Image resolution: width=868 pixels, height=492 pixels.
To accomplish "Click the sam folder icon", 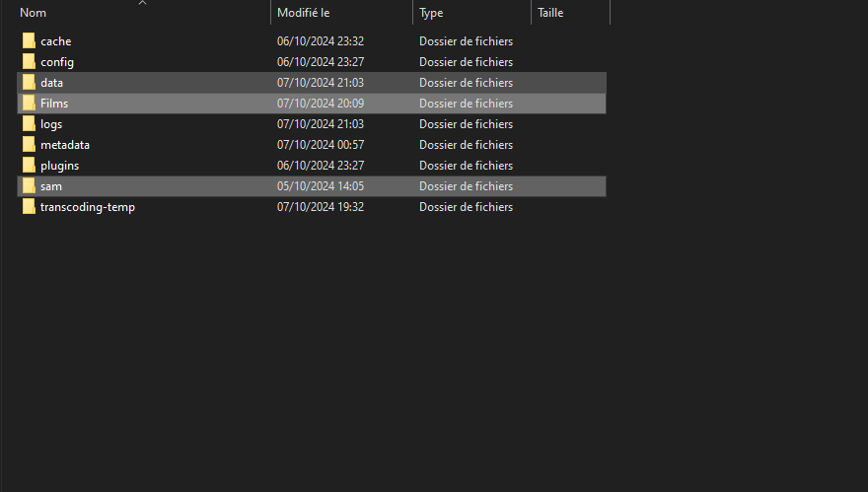I will [x=29, y=186].
